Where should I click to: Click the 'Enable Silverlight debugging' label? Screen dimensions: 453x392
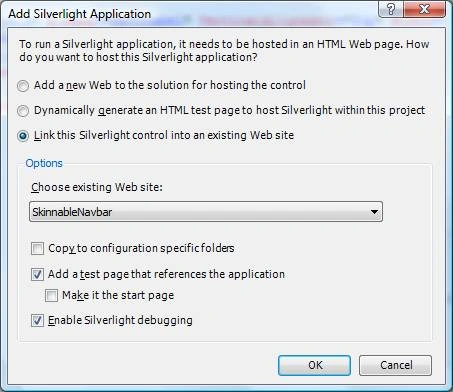pyautogui.click(x=120, y=320)
